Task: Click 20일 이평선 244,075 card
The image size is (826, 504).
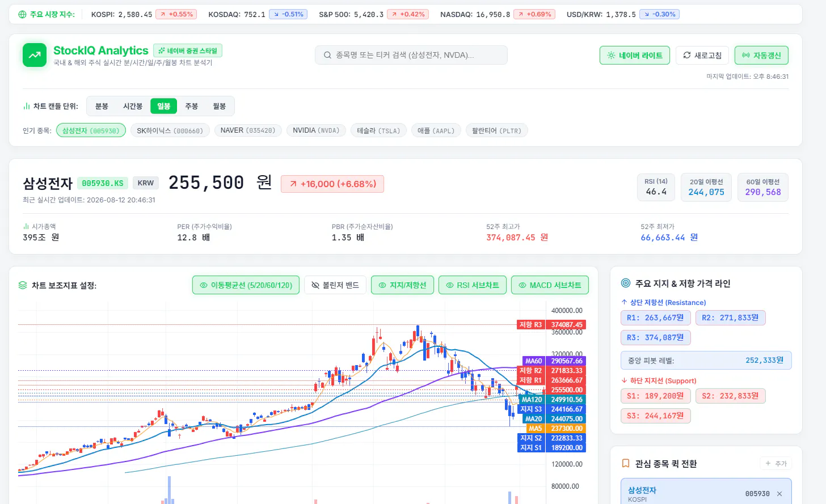Action: tap(706, 187)
